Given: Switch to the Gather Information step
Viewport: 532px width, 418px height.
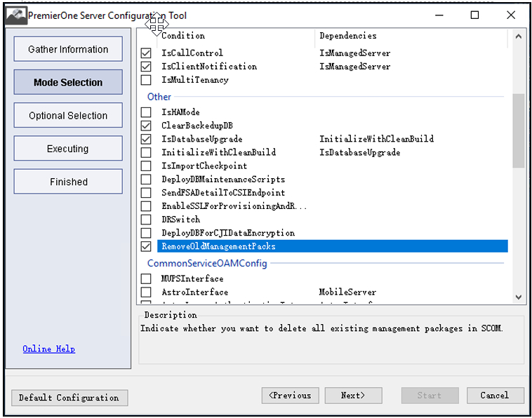Looking at the screenshot, I should [x=68, y=49].
